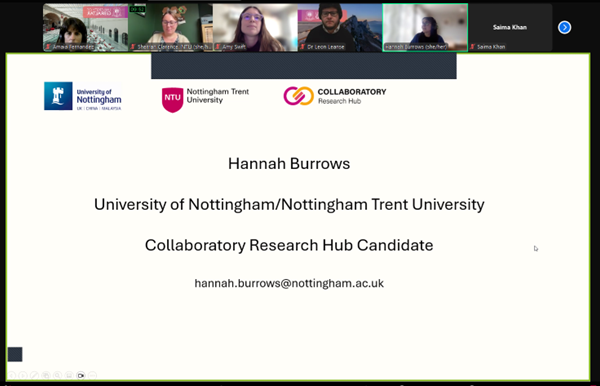
Task: Click muted mic icon on second participant tile
Action: pos(133,47)
